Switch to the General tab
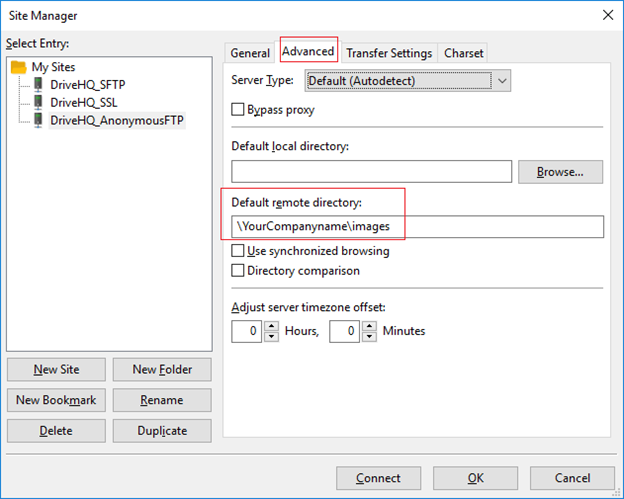The image size is (624, 499). [250, 53]
